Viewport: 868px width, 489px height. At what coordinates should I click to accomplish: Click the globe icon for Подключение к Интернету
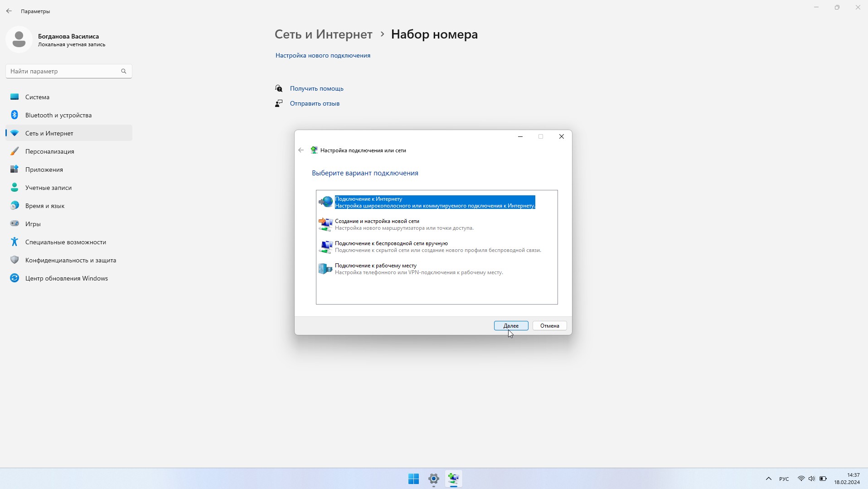tap(325, 202)
